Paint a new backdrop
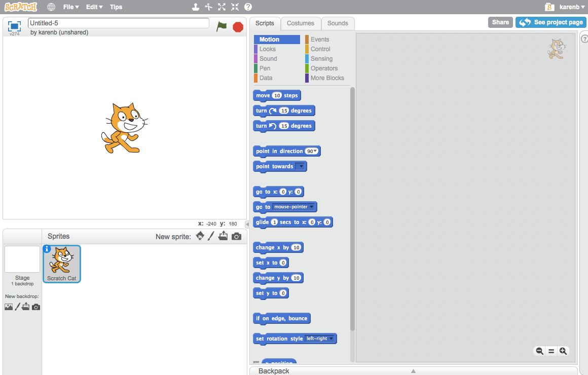Screen dimensions: 588x375 17,307
